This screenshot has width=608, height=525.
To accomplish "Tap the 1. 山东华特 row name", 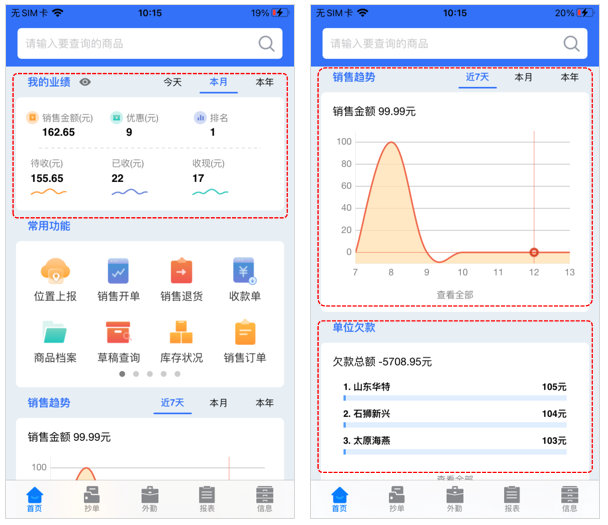I will (x=366, y=387).
